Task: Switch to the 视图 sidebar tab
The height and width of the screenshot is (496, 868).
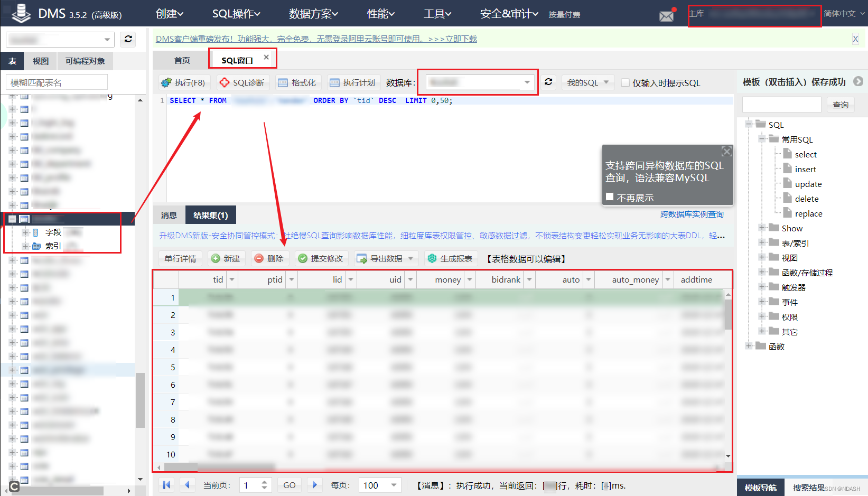Action: pyautogui.click(x=41, y=61)
